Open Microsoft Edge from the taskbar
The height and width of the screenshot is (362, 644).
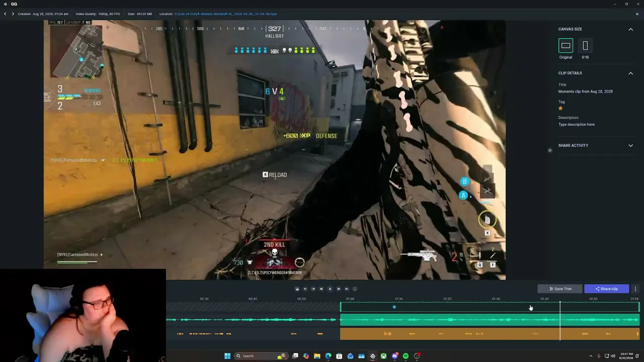328,356
